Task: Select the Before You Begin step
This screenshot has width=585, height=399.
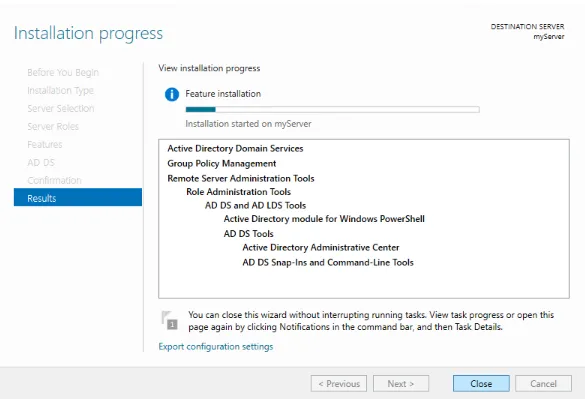Action: click(x=63, y=72)
